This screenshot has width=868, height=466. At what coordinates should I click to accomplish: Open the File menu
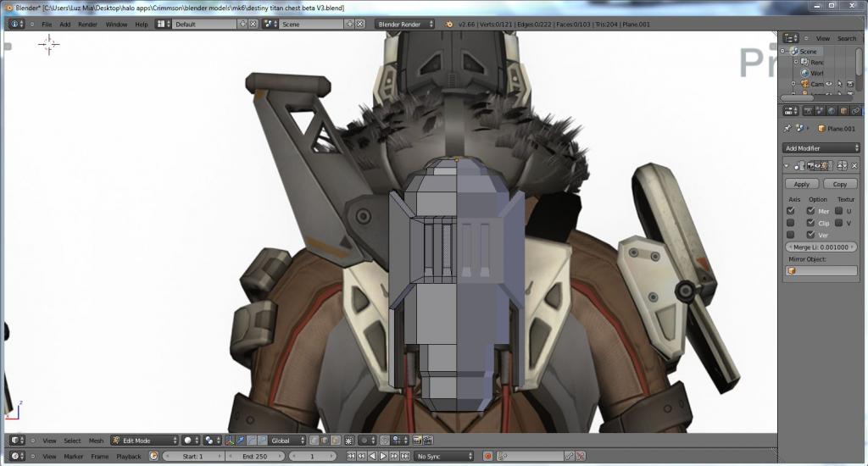47,25
